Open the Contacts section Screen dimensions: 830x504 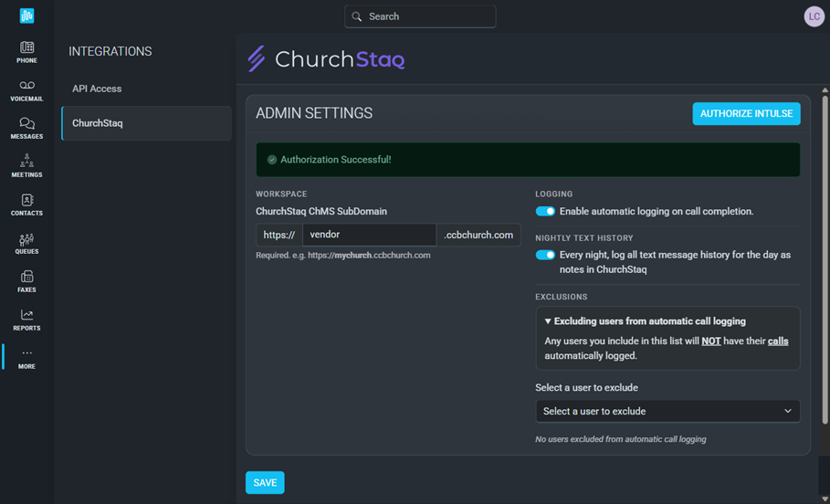point(27,205)
